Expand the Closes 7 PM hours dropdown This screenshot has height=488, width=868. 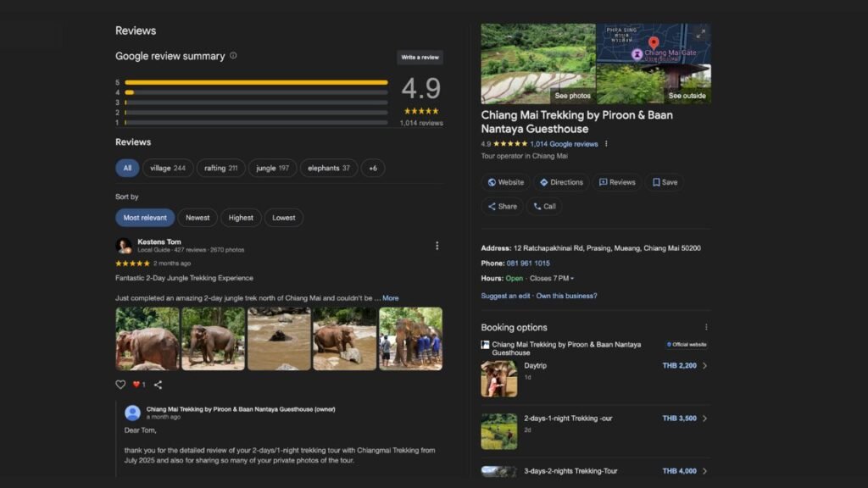click(552, 278)
